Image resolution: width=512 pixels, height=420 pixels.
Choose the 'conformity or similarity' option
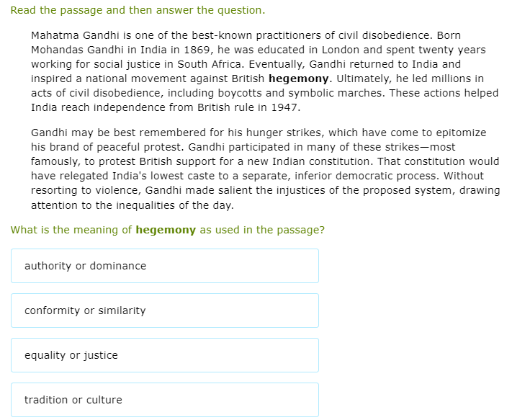click(164, 310)
